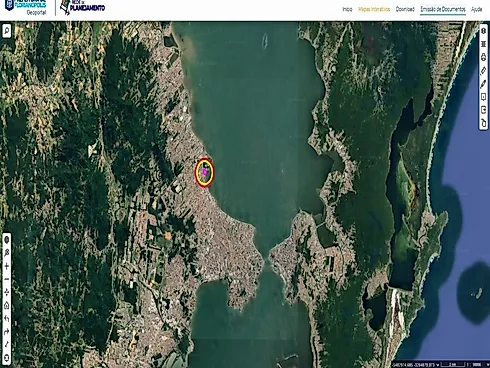
Task: Go to previous map view arrow
Action: [6, 319]
